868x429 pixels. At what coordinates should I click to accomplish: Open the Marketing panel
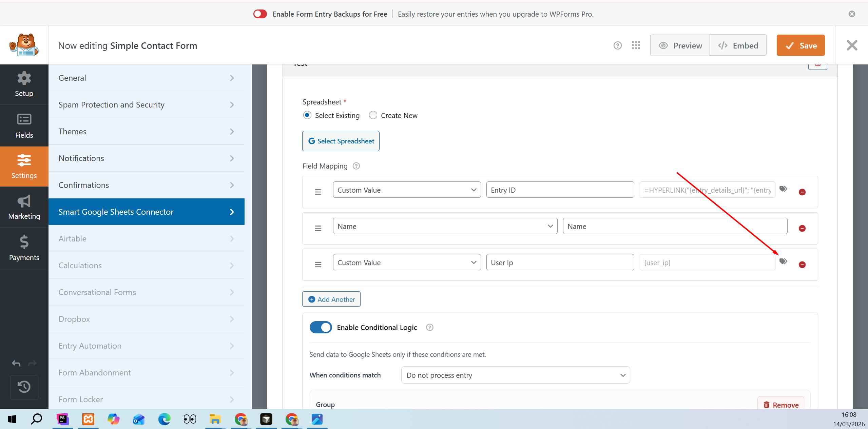click(x=24, y=207)
